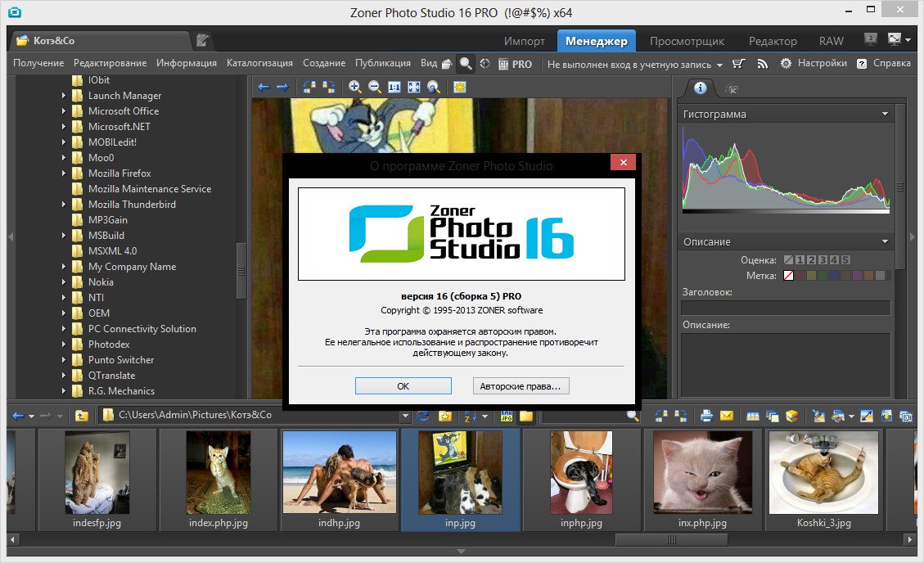The image size is (924, 563).
Task: Collapse the Гистограмма panel arrow
Action: 885,114
